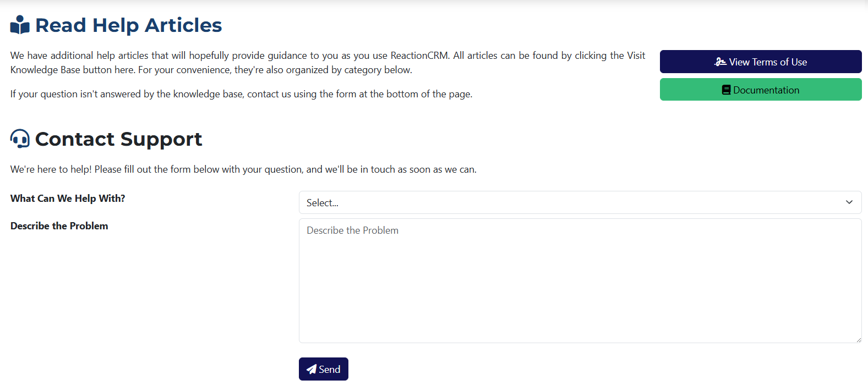Viewport: 868px width, 391px height.
Task: Click the "Describe the Problem" form label
Action: (x=59, y=225)
